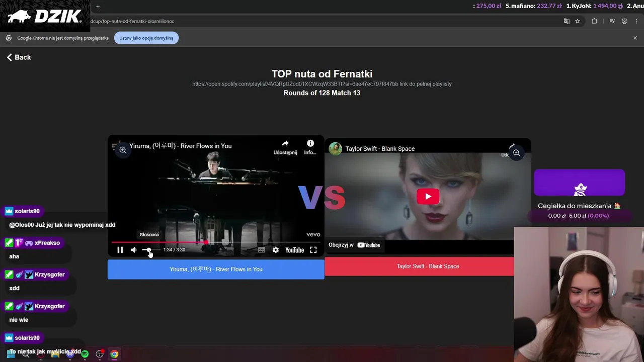The height and width of the screenshot is (362, 644).
Task: Open OBS Studio from the taskbar
Action: point(100,354)
